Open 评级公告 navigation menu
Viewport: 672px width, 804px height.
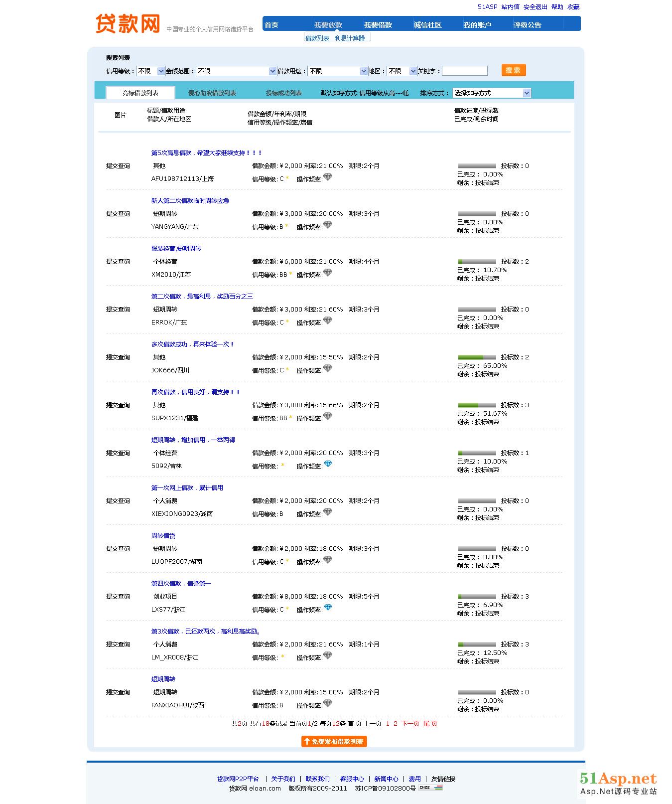[528, 25]
